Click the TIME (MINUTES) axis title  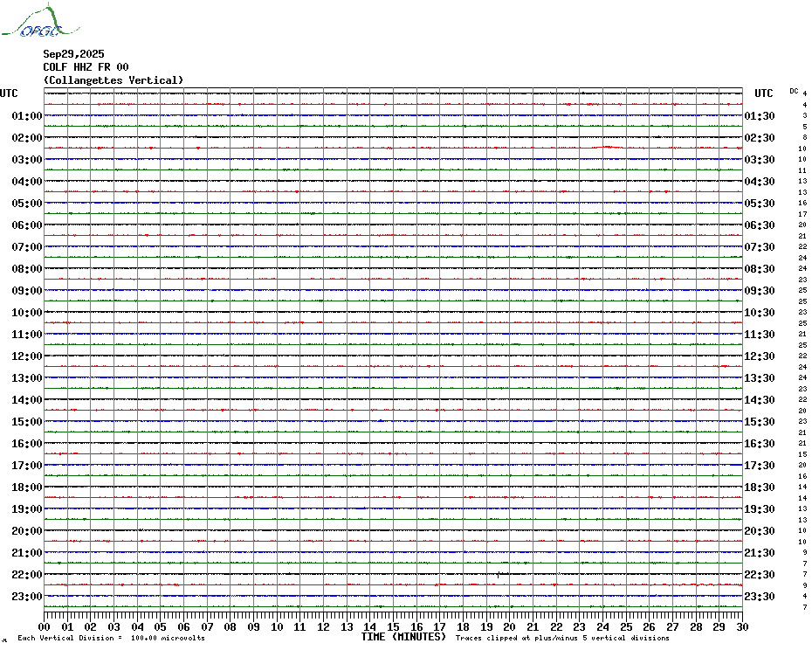click(x=403, y=637)
